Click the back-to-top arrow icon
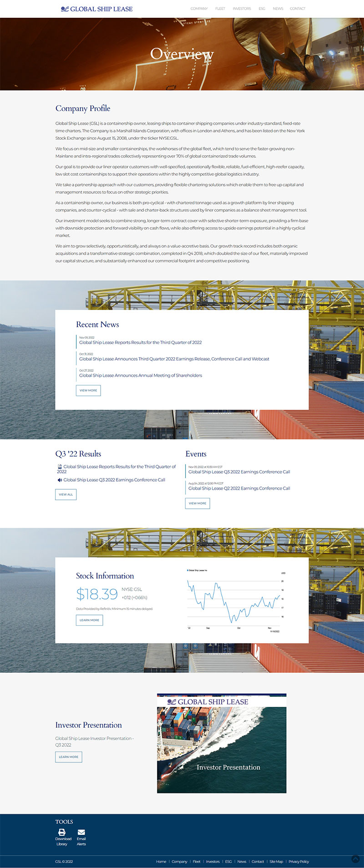This screenshot has width=364, height=868. (x=355, y=858)
